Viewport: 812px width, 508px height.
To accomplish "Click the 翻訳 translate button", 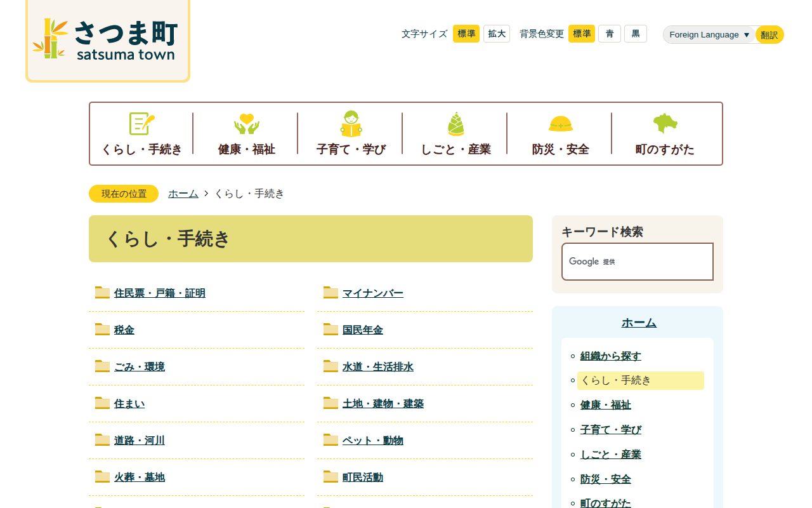I will (x=769, y=35).
